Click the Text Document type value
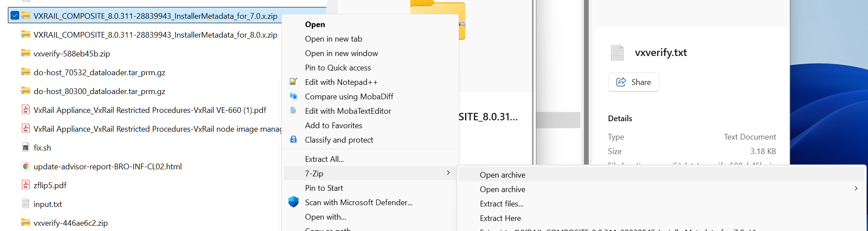This screenshot has height=231, width=868. pos(750,137)
